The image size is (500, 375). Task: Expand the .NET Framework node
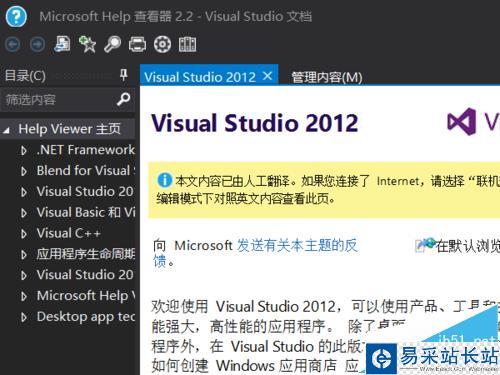(x=24, y=151)
